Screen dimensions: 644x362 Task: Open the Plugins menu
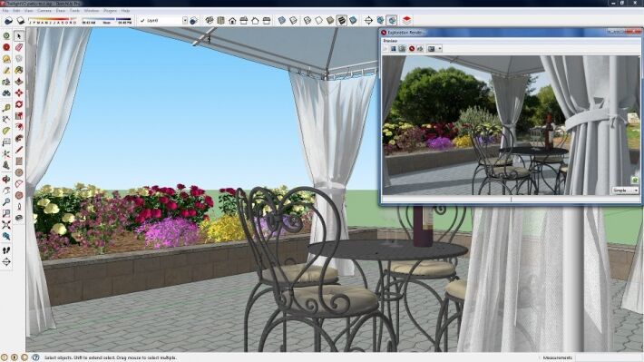coord(110,10)
